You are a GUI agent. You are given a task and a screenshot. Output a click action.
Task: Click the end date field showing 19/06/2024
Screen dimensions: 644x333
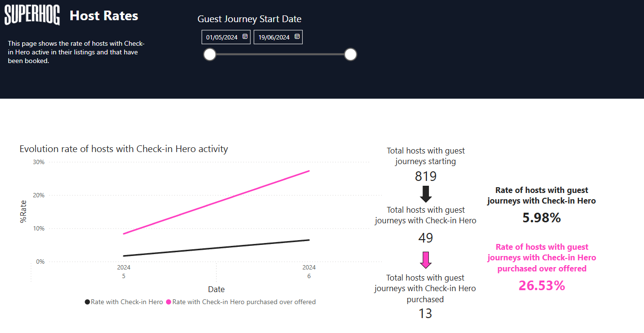click(273, 37)
